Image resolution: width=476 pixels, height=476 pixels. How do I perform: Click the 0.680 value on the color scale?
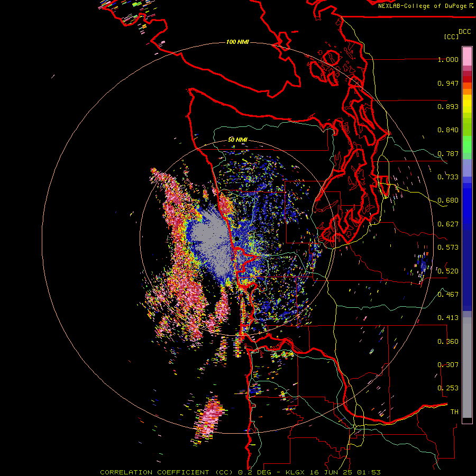(x=448, y=200)
